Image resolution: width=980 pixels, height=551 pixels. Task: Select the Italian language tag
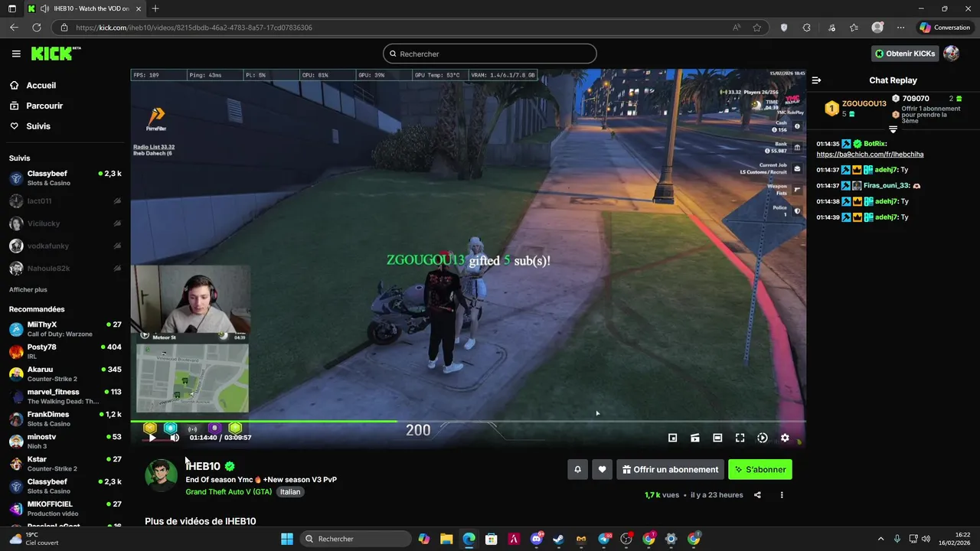tap(290, 492)
